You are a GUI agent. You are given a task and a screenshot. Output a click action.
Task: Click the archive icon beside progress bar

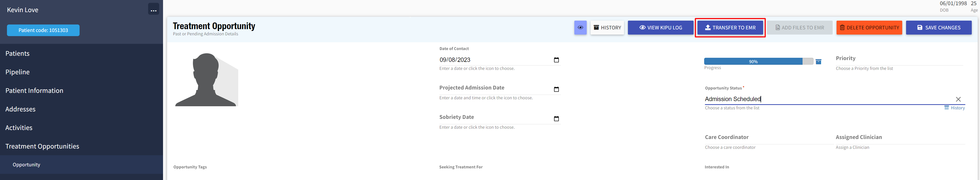pyautogui.click(x=818, y=62)
